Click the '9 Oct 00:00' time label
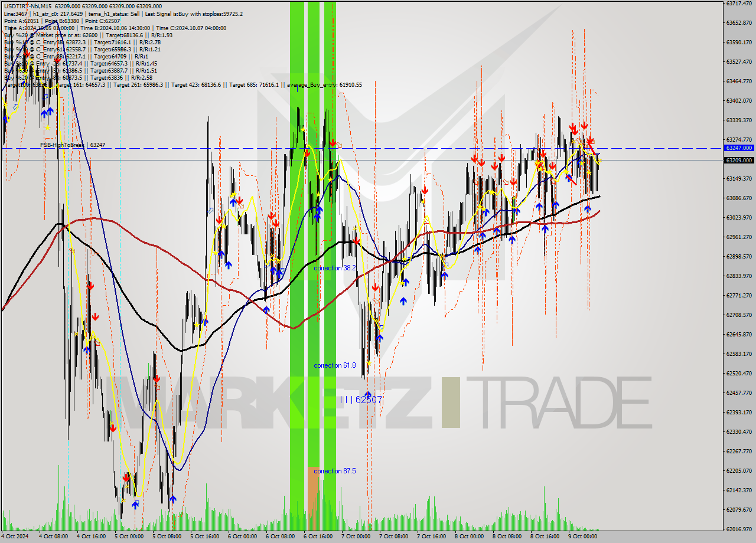Image resolution: width=756 pixels, height=543 pixels. pyautogui.click(x=583, y=537)
